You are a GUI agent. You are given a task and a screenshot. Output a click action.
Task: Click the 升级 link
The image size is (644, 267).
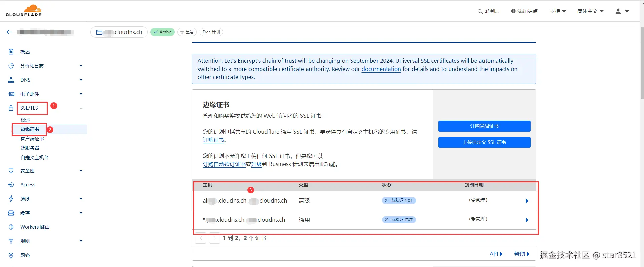tap(256, 164)
